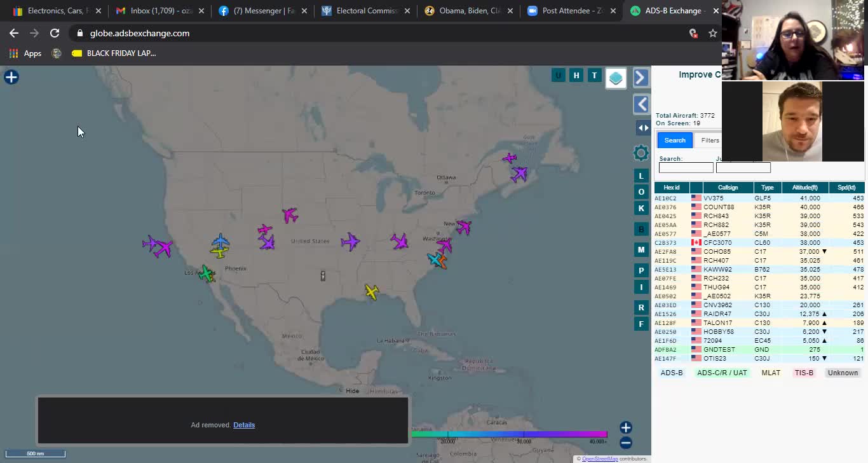Toggle the I map button

tap(641, 287)
